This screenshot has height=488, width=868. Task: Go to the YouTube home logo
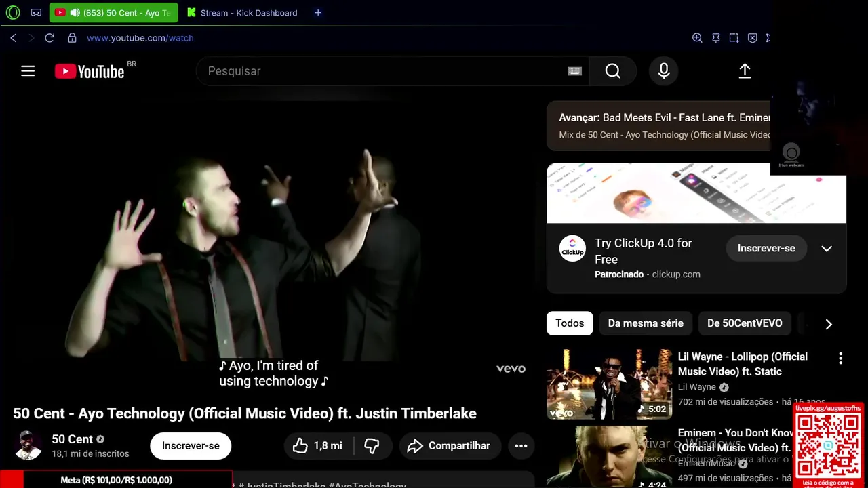coord(90,71)
